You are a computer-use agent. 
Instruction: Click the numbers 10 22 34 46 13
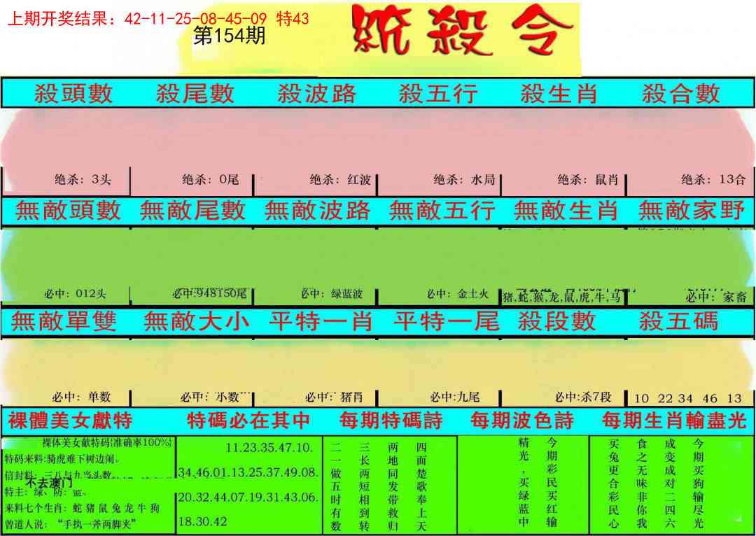[x=687, y=398]
